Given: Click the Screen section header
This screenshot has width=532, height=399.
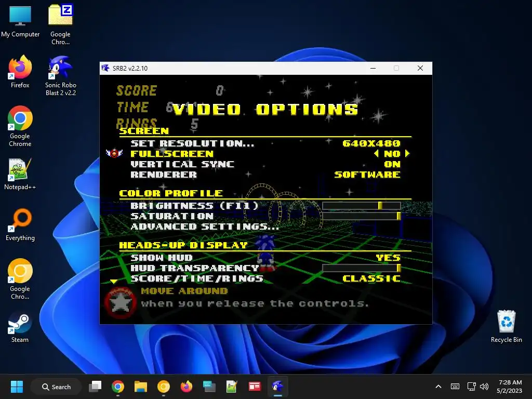Looking at the screenshot, I should 144,131.
